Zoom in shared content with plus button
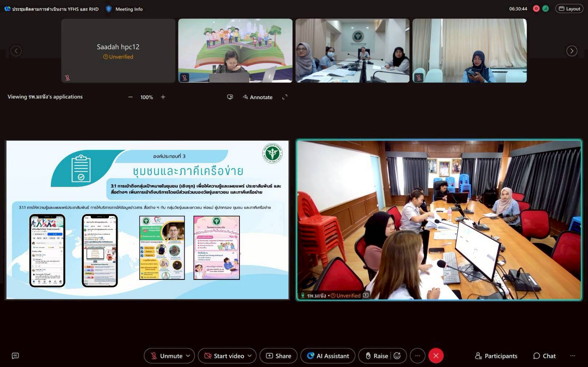The width and height of the screenshot is (588, 367). click(x=163, y=97)
